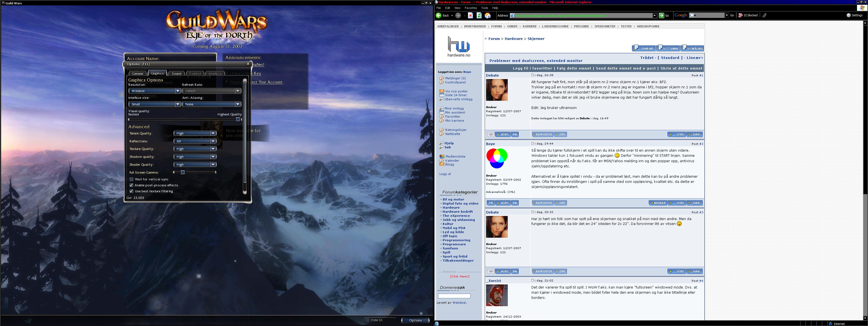Click the Home icon in IE toolbar
This screenshot has height=326, width=868.
coord(488,15)
